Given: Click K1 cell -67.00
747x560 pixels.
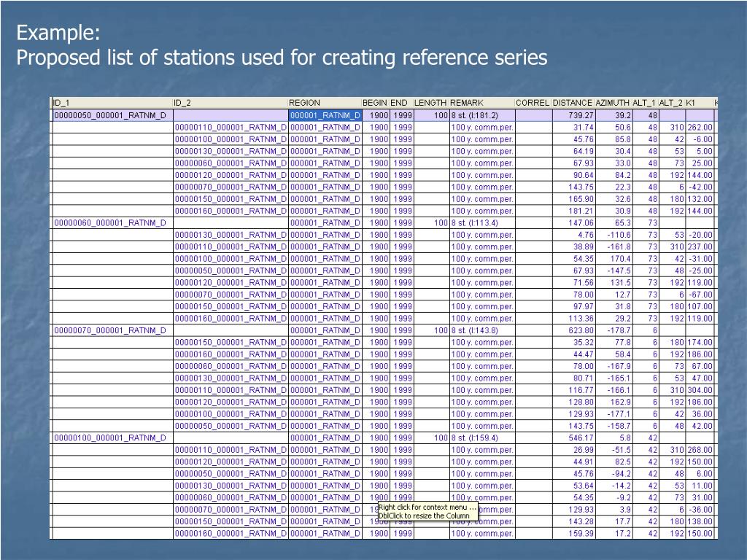Looking at the screenshot, I should click(700, 295).
